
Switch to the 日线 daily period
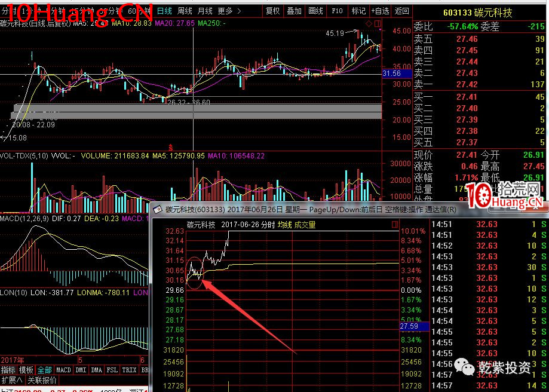pyautogui.click(x=164, y=11)
